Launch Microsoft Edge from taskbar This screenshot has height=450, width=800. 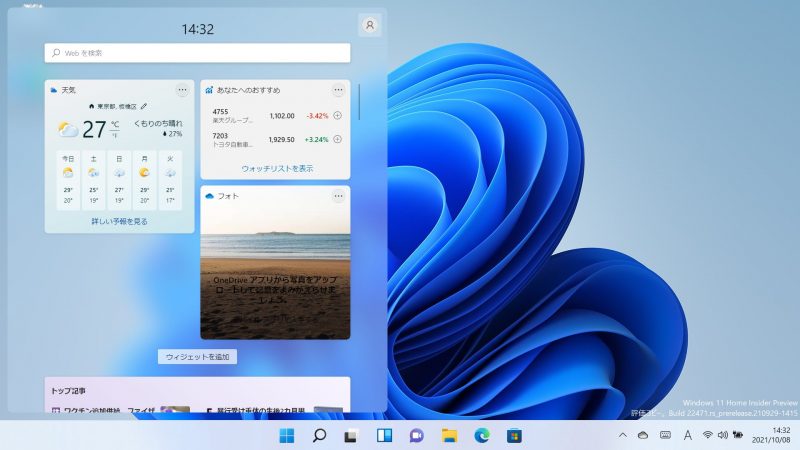click(482, 435)
